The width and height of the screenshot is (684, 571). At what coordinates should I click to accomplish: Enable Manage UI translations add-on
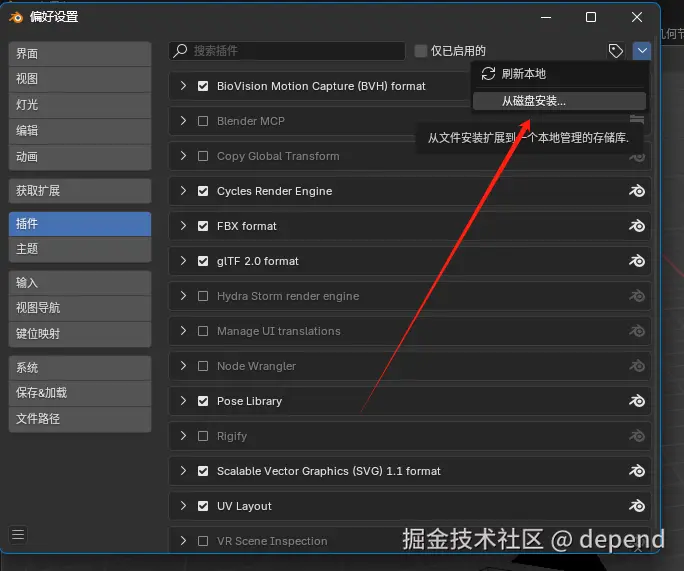203,331
